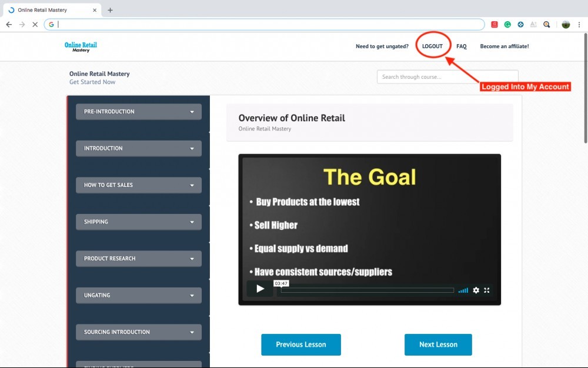The image size is (588, 368).
Task: Open the FAQ page
Action: (461, 46)
